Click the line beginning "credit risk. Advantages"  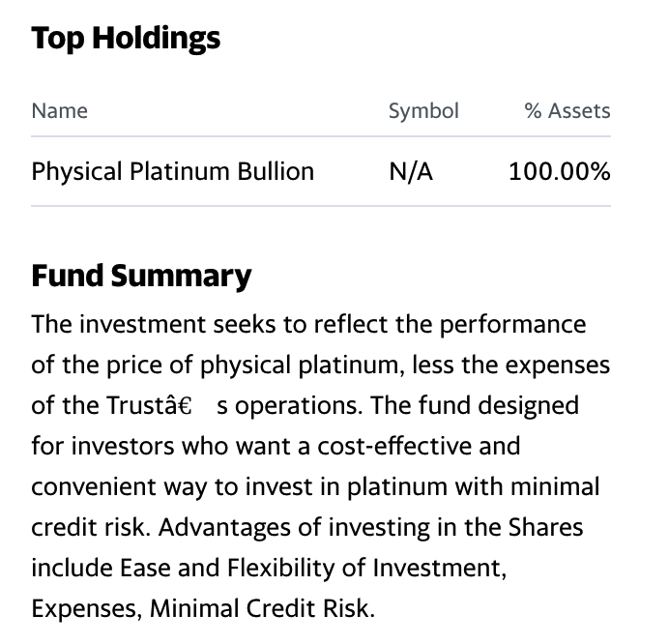coord(307,528)
